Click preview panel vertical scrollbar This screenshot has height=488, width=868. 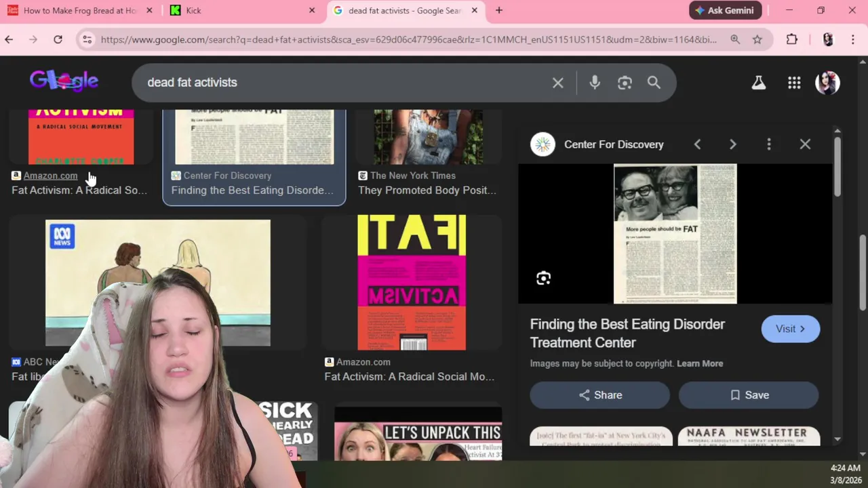tap(837, 166)
